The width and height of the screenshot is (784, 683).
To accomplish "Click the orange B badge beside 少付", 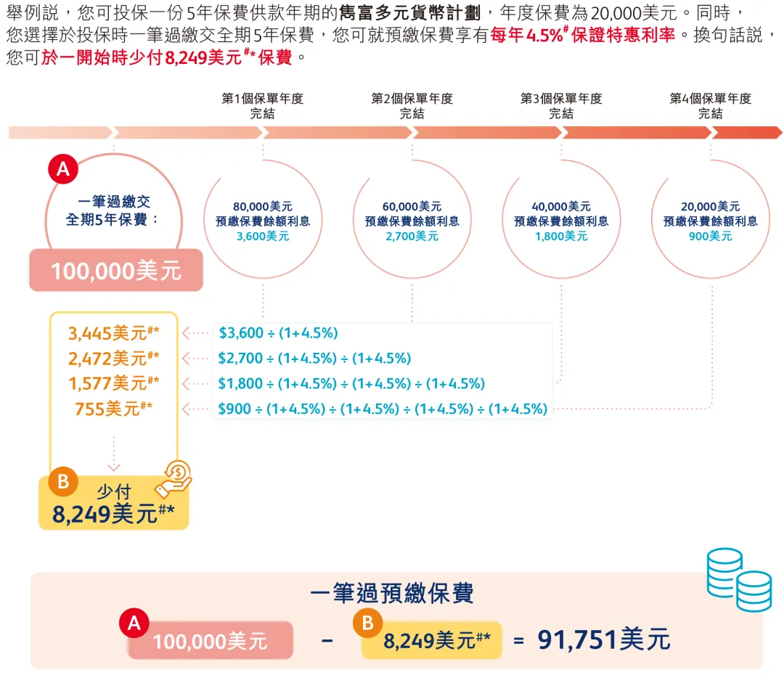I will pos(63,481).
